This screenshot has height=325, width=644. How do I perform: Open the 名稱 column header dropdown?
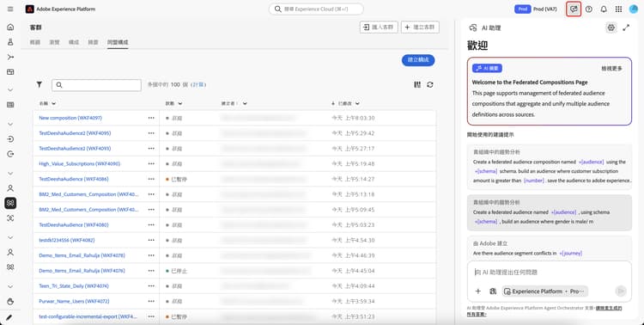(54, 104)
